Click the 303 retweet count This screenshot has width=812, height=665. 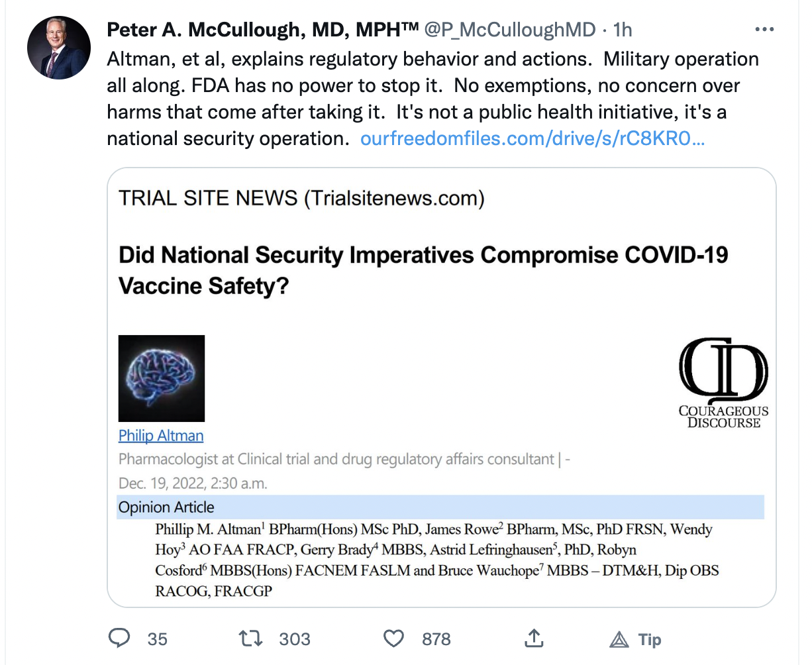[295, 639]
